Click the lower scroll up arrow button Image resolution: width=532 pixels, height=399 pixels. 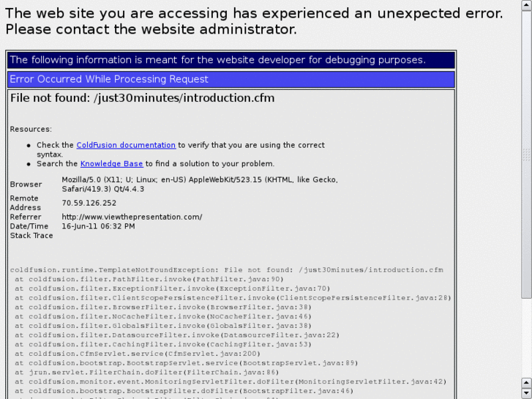527,383
